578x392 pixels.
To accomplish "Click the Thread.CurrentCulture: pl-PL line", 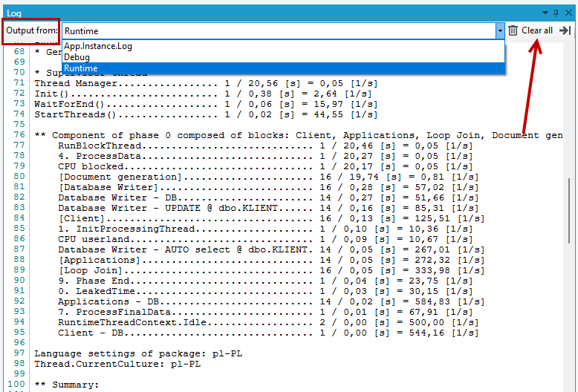I will coord(117,364).
